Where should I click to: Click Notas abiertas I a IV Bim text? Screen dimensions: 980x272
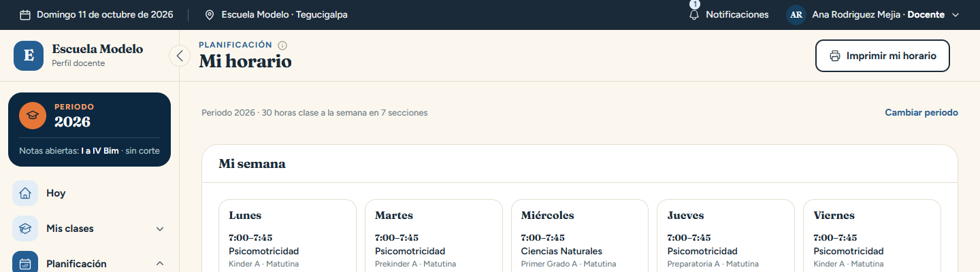pyautogui.click(x=89, y=151)
